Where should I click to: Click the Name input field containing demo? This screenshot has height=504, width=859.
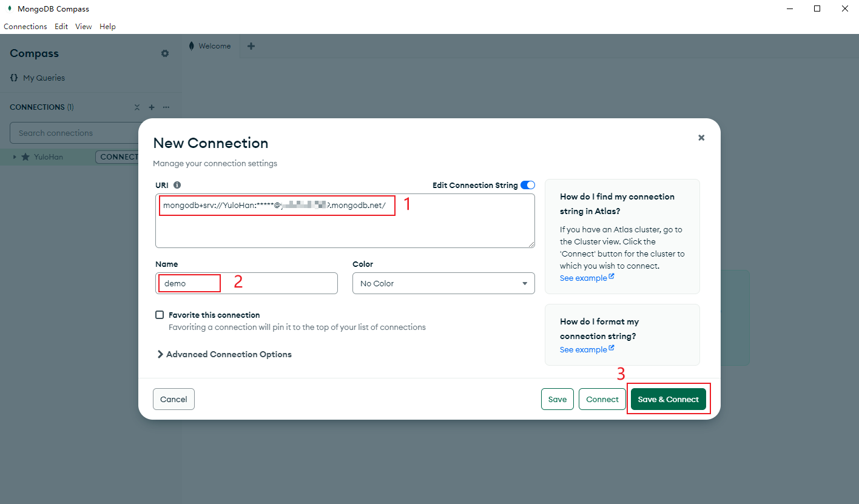[246, 283]
